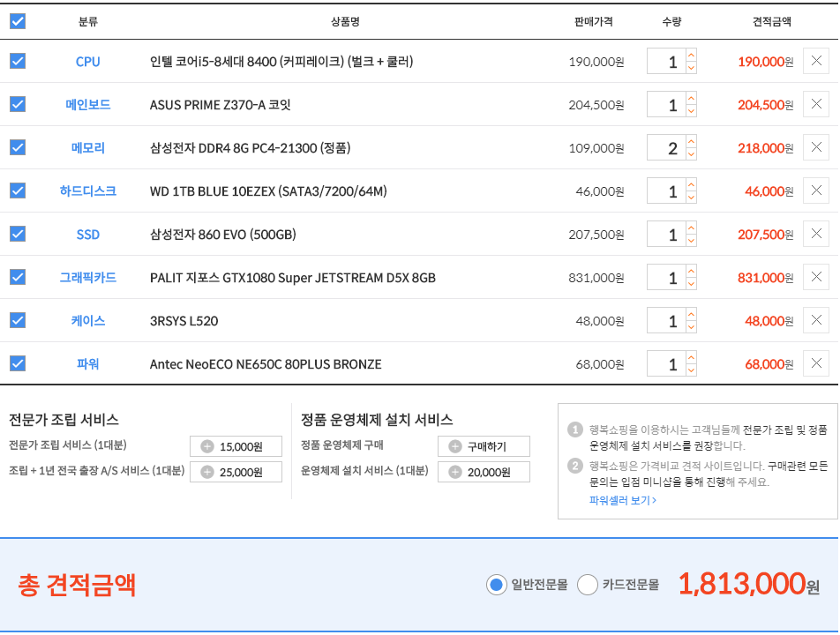This screenshot has width=840, height=635.
Task: Increase 메인보드 quantity with up arrow
Action: point(691,98)
